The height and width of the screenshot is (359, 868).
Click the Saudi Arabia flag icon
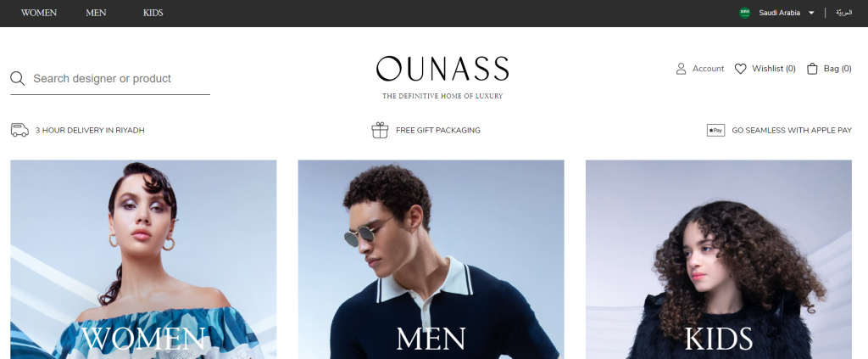coord(744,13)
